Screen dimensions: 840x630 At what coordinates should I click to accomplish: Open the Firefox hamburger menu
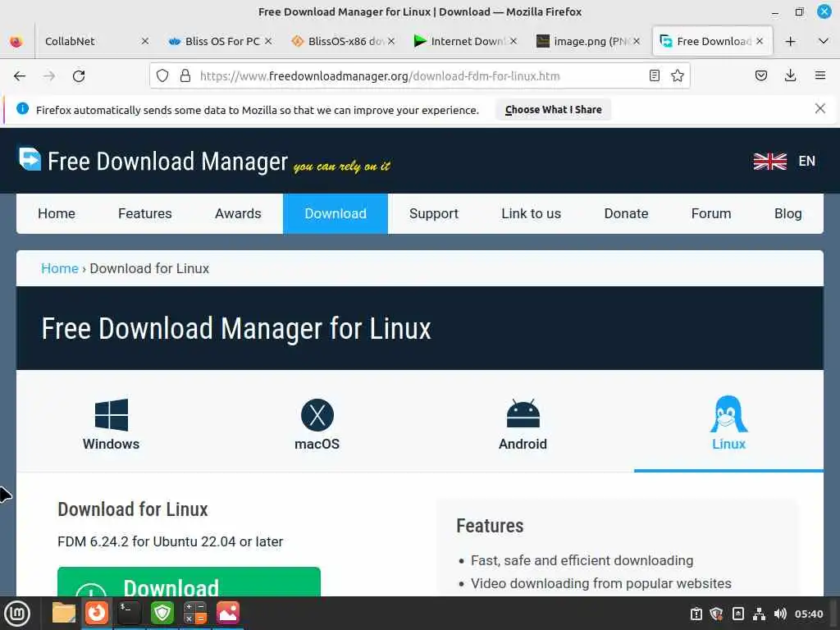819,75
